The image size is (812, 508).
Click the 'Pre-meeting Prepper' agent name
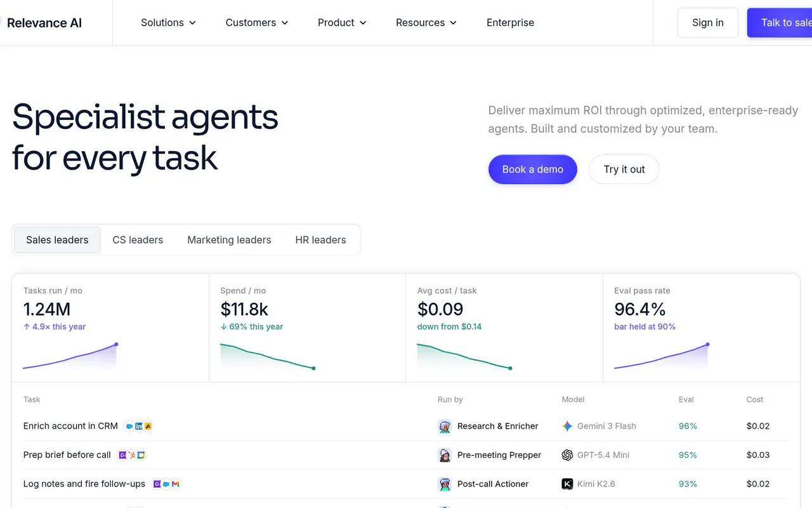point(499,455)
